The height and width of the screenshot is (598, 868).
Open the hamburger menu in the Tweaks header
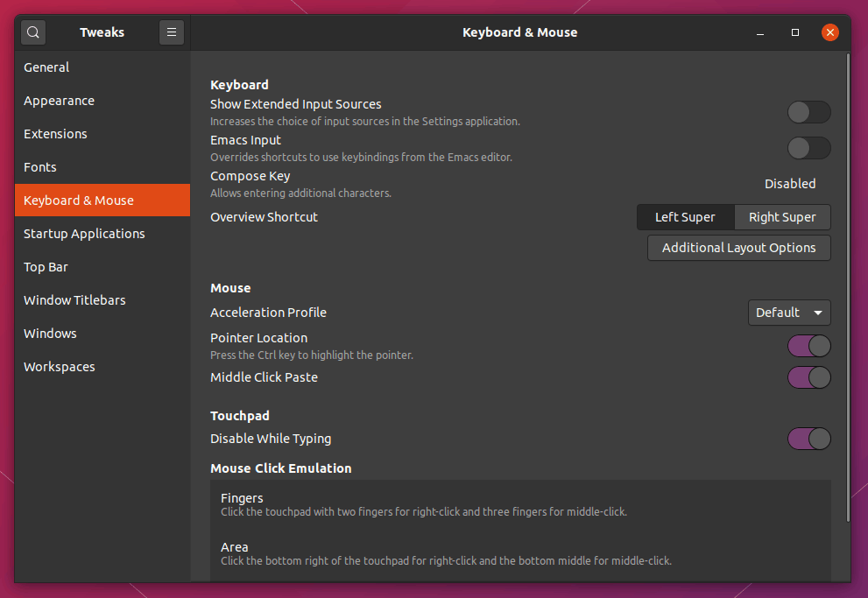[172, 32]
